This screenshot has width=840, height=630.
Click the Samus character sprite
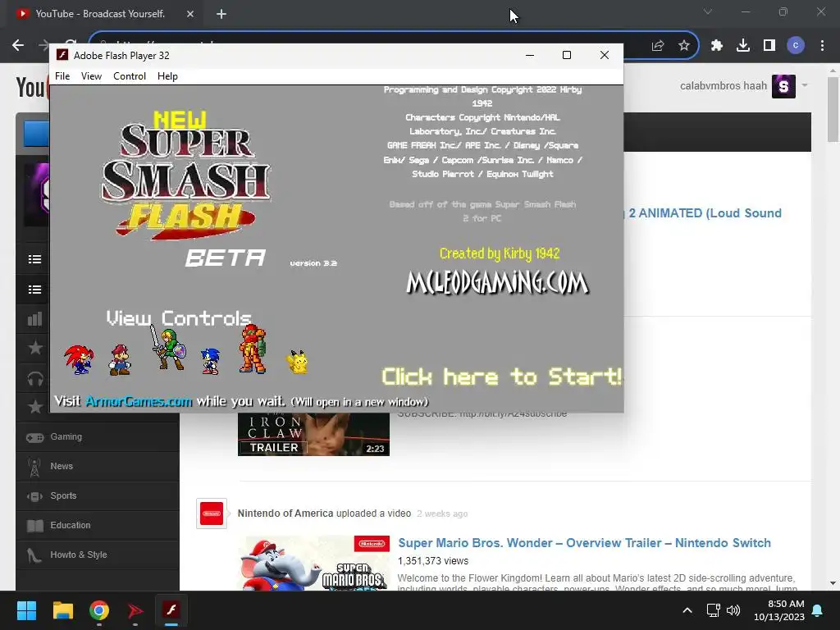point(253,349)
